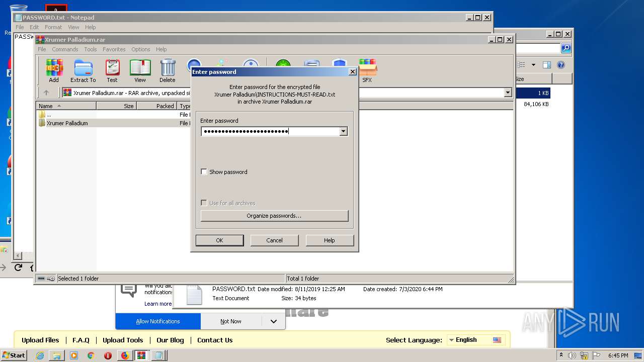Open the Contact Us link
This screenshot has width=644, height=362.
coord(215,340)
